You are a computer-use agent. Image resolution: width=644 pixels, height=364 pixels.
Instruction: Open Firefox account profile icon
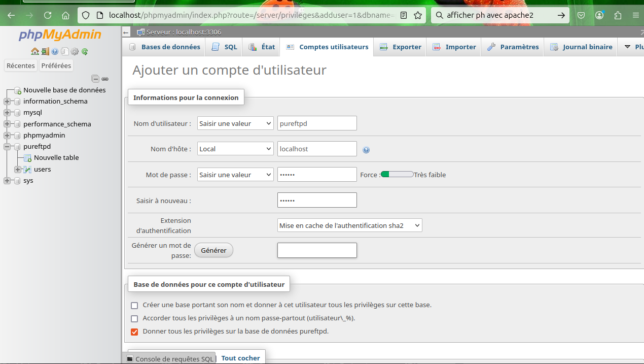click(600, 15)
